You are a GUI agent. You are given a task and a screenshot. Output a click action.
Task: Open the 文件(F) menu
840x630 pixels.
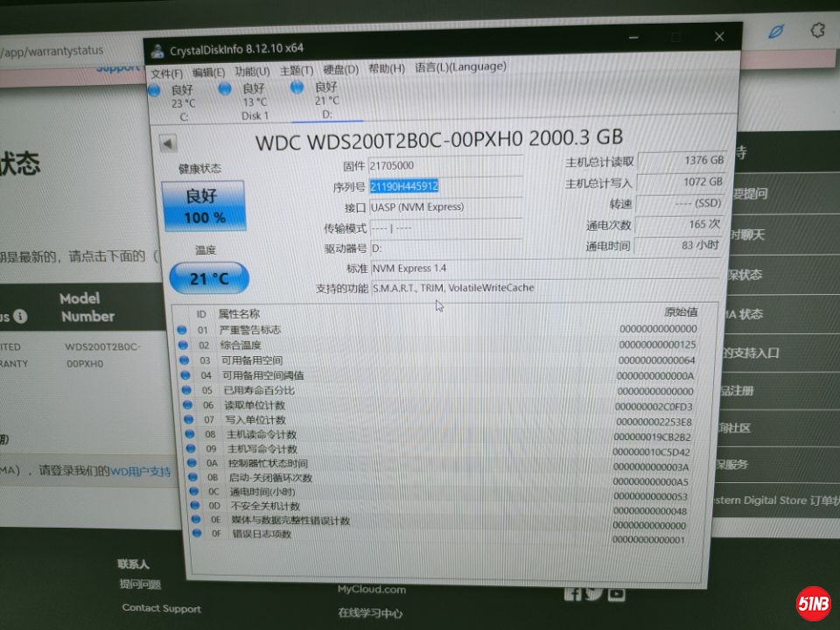(167, 73)
